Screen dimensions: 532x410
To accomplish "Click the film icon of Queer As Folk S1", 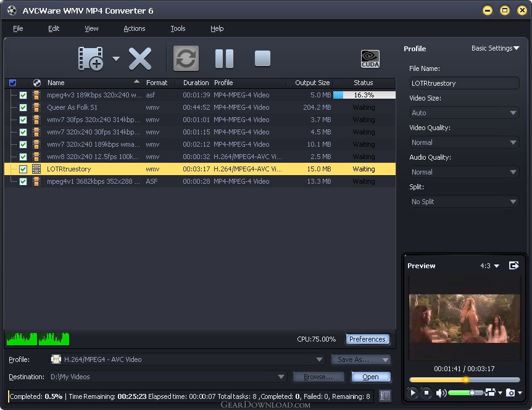I will [x=36, y=107].
